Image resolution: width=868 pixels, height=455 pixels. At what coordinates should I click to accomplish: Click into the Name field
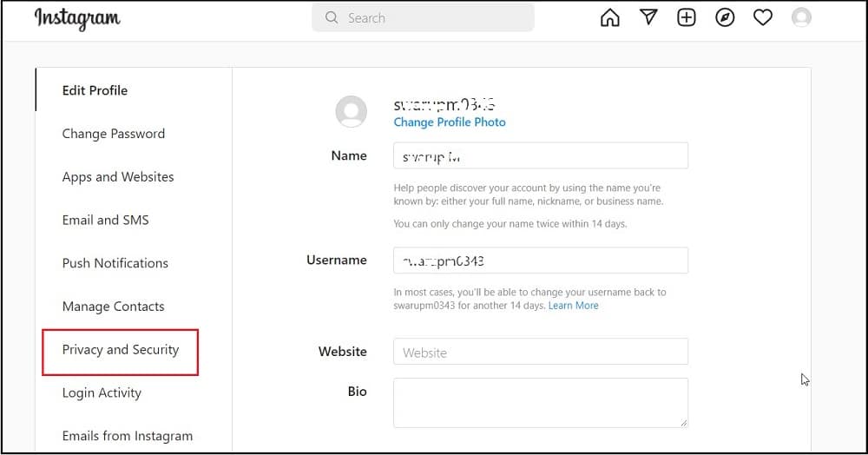click(x=541, y=155)
